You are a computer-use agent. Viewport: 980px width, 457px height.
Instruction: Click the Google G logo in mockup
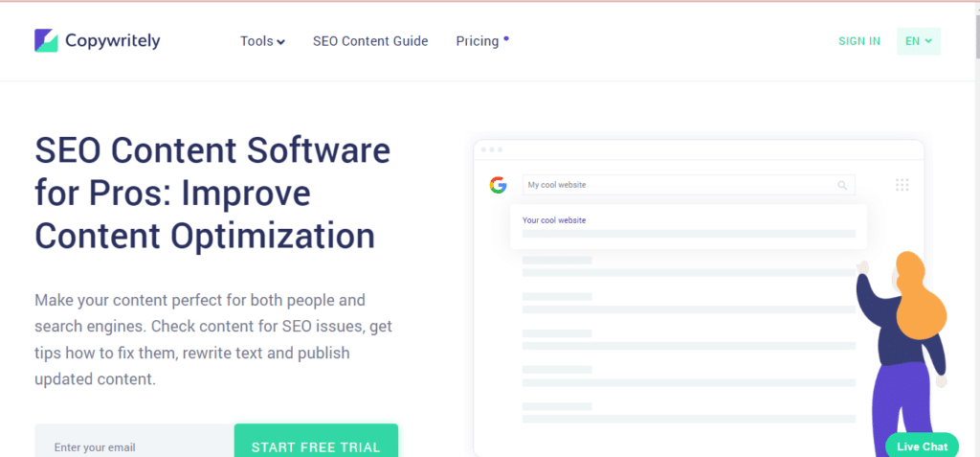click(498, 185)
